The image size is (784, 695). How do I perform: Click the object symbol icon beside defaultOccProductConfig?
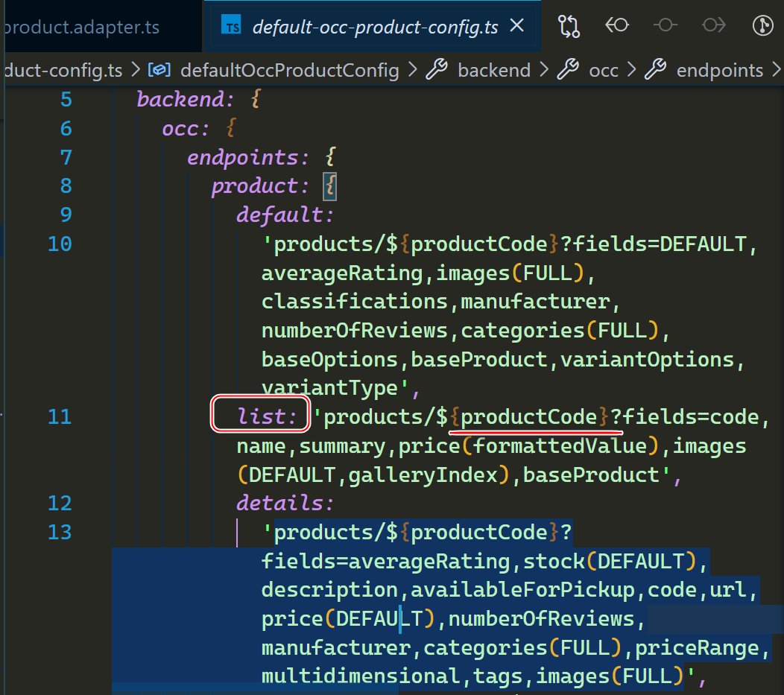click(x=159, y=69)
